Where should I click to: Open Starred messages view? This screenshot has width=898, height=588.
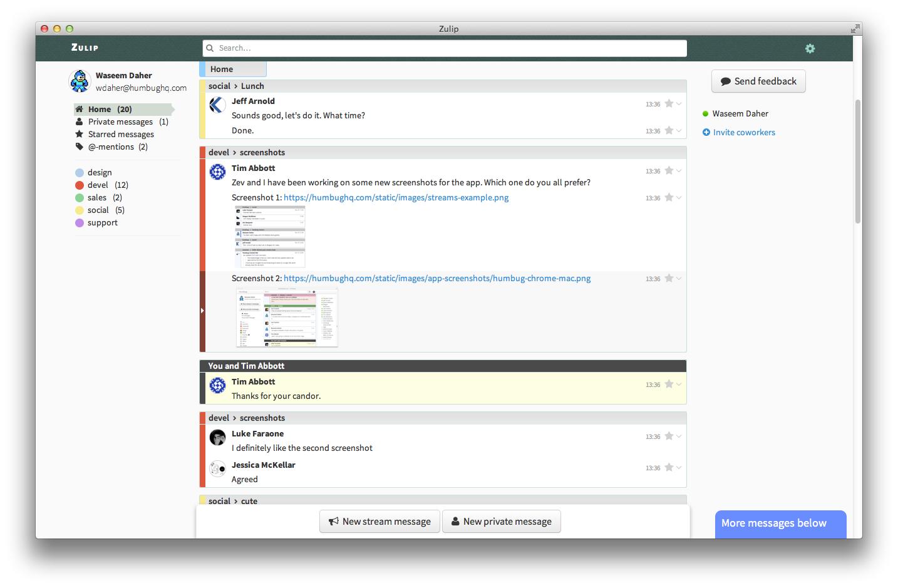121,134
